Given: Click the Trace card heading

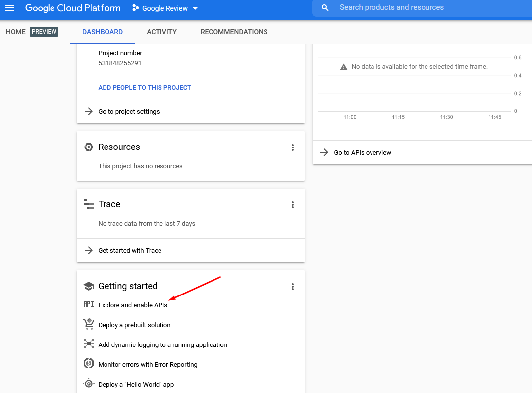Looking at the screenshot, I should 109,204.
